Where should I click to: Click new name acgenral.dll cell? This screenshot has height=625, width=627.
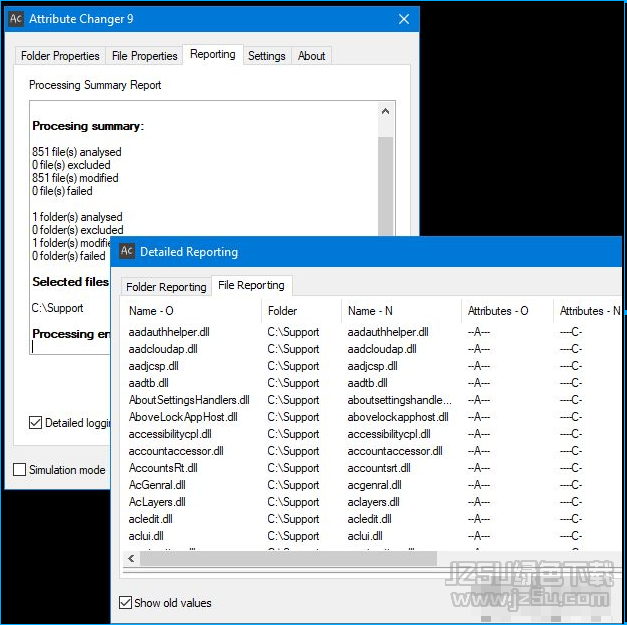(x=374, y=485)
